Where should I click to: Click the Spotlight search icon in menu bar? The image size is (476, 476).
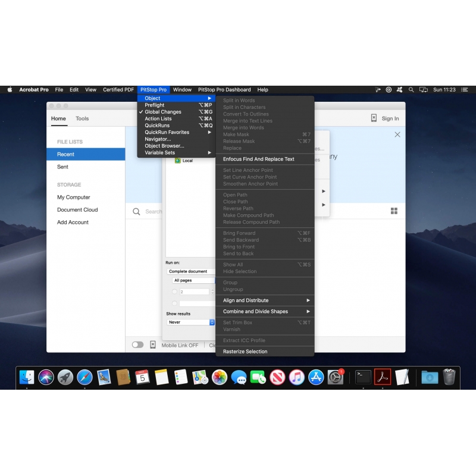[411, 90]
